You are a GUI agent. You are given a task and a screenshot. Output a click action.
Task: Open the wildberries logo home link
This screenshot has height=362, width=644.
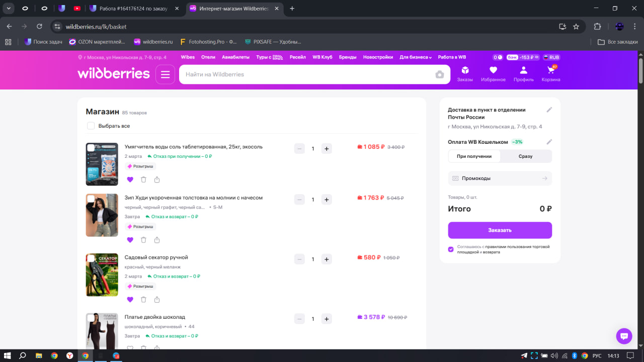coord(114,74)
